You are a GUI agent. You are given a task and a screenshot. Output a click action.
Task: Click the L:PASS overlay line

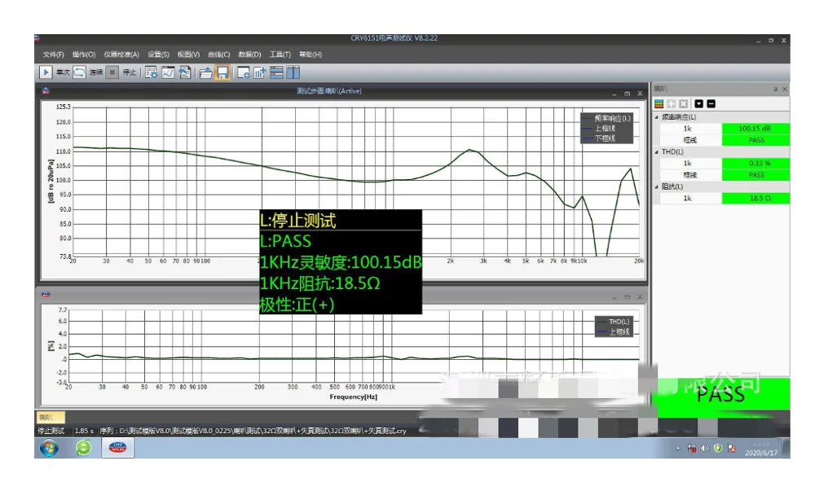click(285, 241)
